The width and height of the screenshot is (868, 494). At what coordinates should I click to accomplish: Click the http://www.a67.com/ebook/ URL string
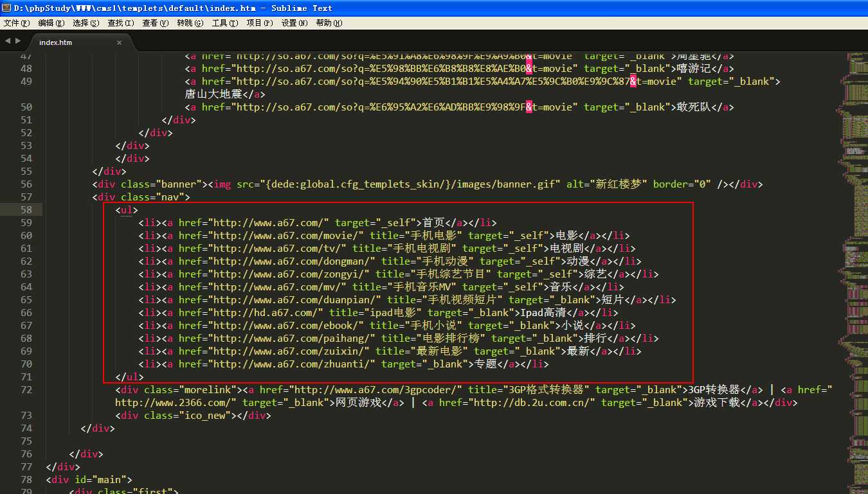(x=285, y=326)
